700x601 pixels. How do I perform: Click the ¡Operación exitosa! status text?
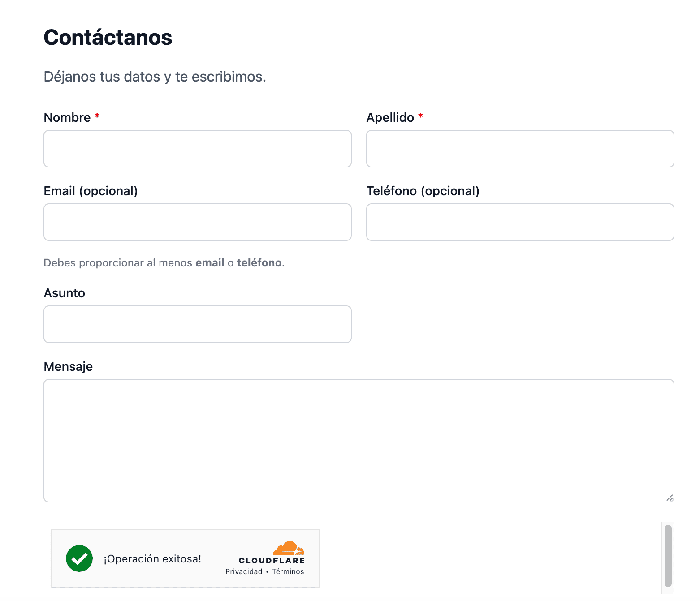point(152,558)
